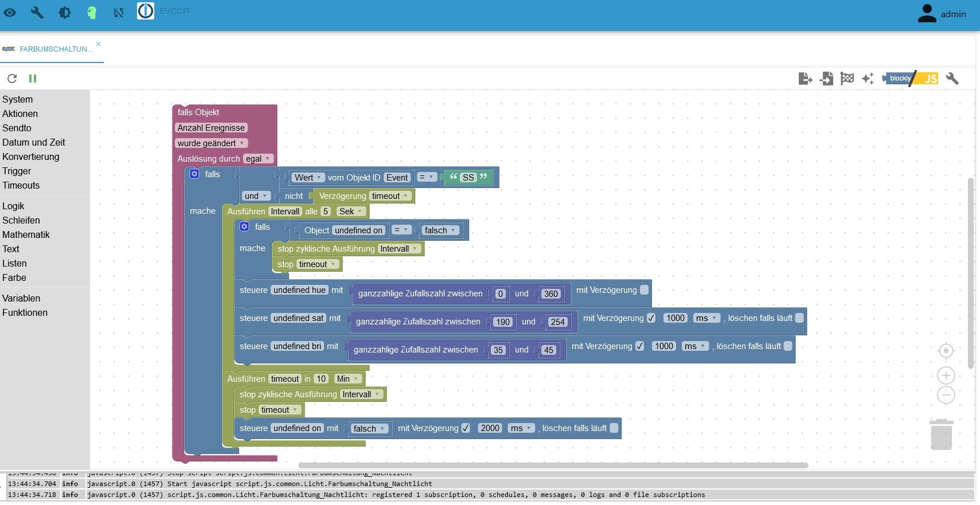This screenshot has width=980, height=505.
Task: Open the Sendto toolbox category
Action: (17, 128)
